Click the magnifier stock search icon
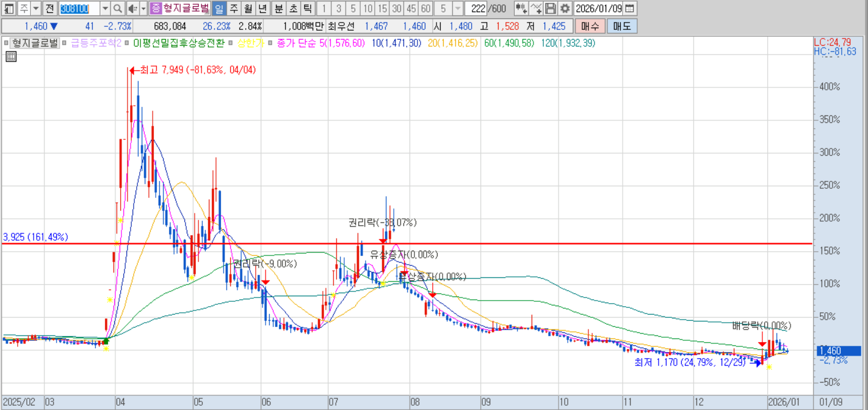This screenshot has width=868, height=410. tap(117, 9)
